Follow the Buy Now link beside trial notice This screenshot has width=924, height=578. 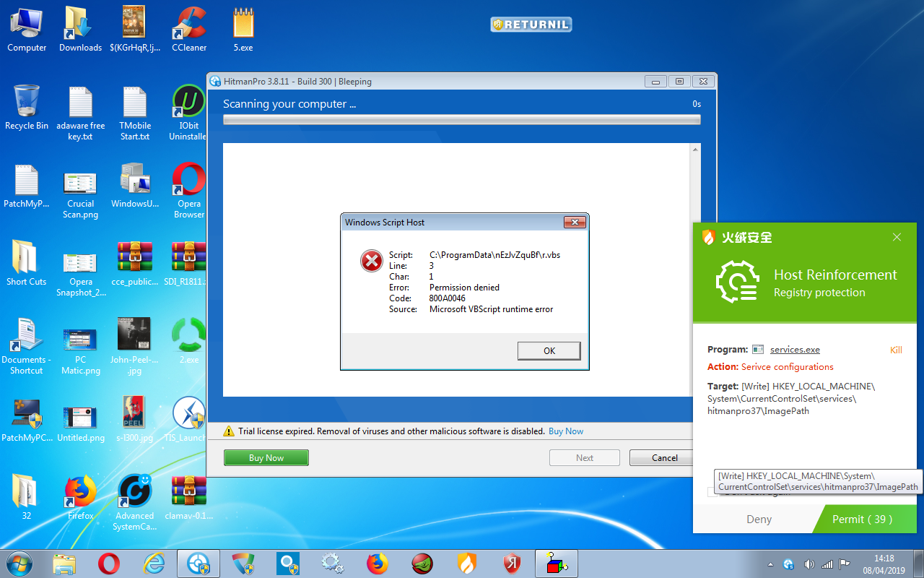(566, 431)
